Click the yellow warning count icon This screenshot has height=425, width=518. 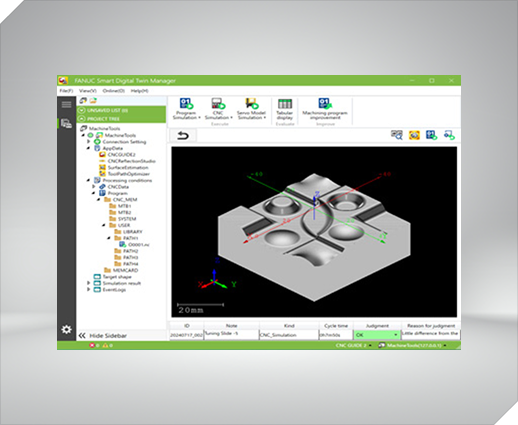(105, 345)
